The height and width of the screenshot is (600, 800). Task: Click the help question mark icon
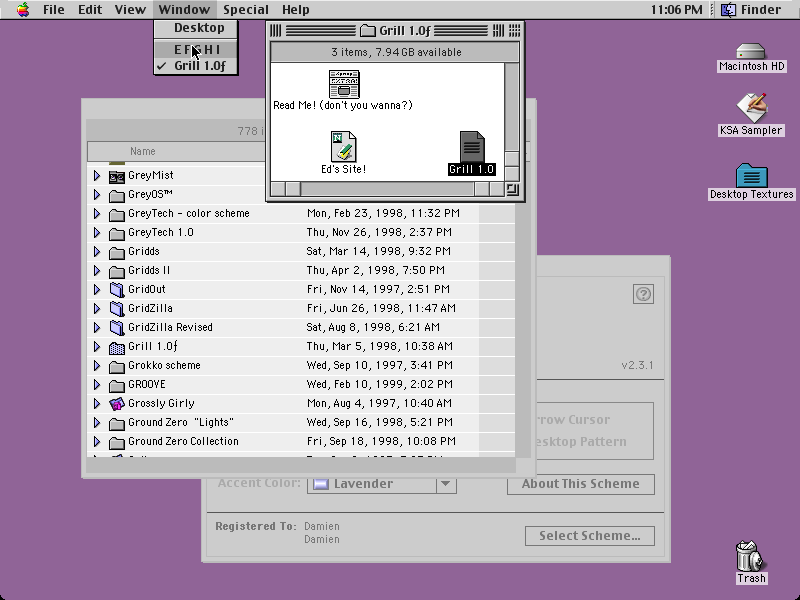(643, 294)
